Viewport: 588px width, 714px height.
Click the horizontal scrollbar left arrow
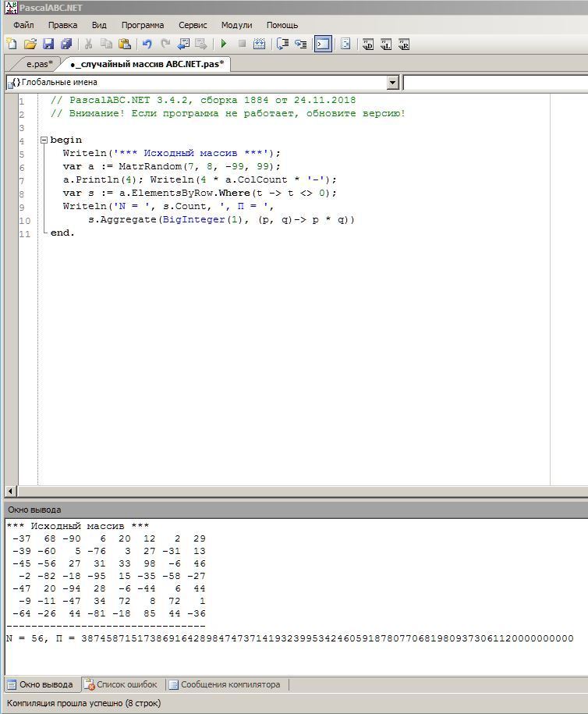pos(11,491)
